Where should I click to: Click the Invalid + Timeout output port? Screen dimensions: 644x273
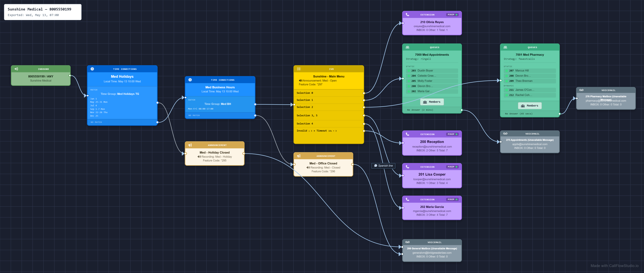tap(364, 131)
